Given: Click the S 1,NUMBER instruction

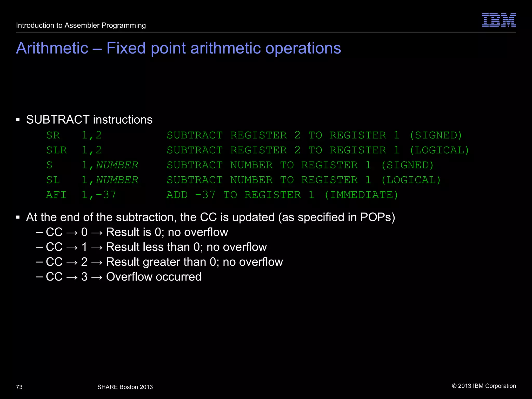Looking at the screenshot, I should 92,165.
